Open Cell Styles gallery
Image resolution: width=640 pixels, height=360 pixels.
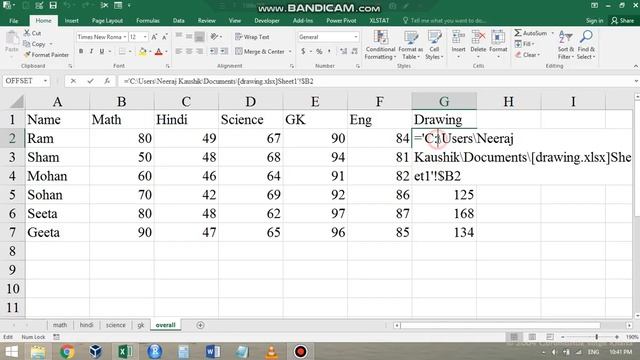tap(434, 45)
